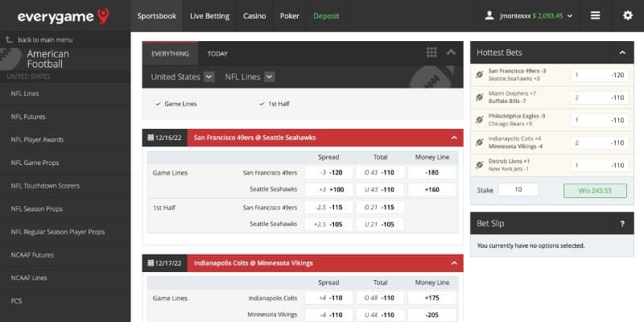
Task: Pick Over 48 -110 total
Action: coord(380,298)
